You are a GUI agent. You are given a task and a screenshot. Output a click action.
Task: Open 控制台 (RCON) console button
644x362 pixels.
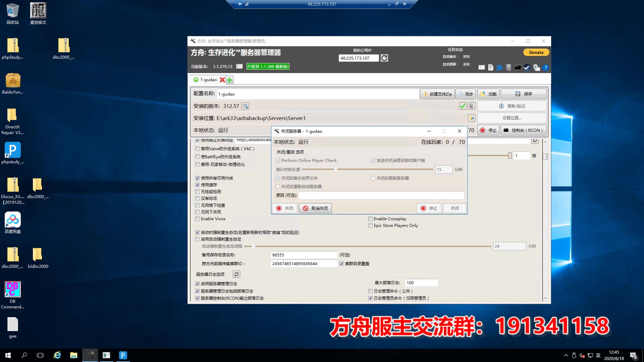(x=524, y=130)
